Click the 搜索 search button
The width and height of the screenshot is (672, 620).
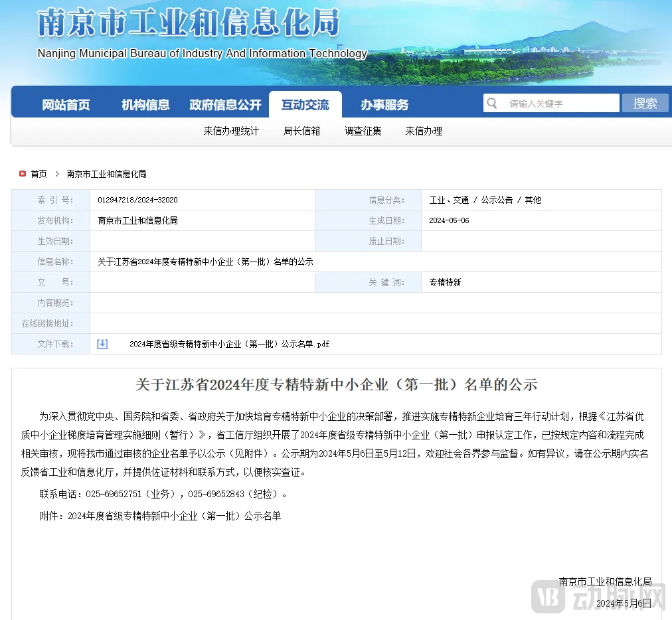645,103
